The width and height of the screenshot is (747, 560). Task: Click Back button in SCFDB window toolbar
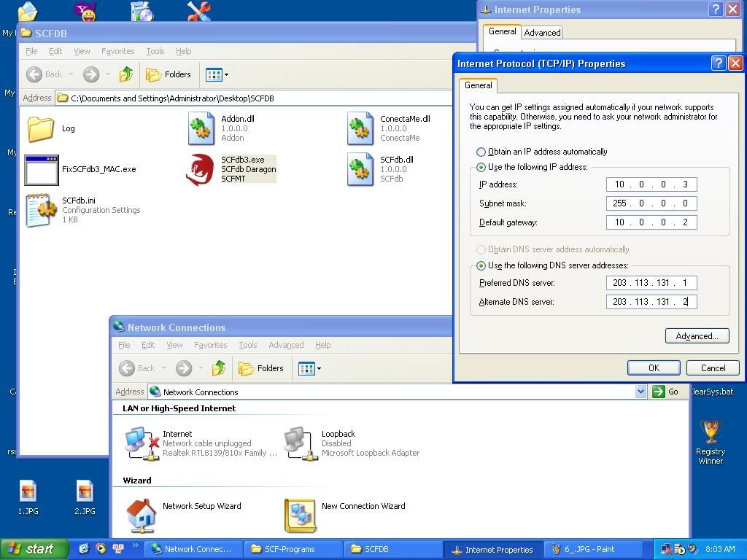(44, 74)
